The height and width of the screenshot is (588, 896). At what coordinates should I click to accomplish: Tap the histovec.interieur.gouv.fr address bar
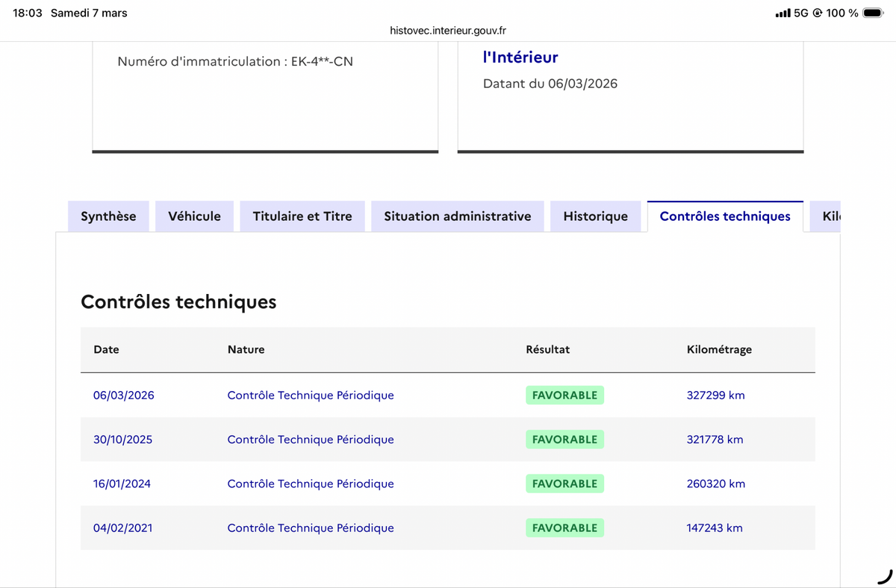click(x=448, y=31)
